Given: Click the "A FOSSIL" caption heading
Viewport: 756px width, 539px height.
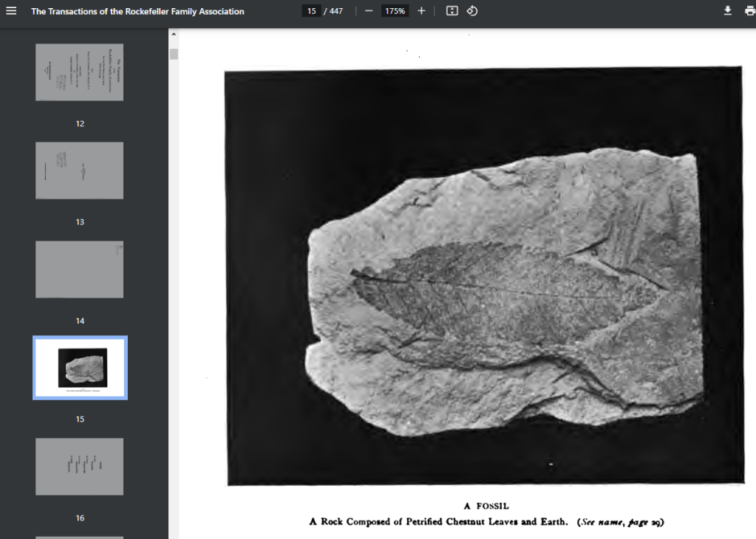Looking at the screenshot, I should 486,507.
